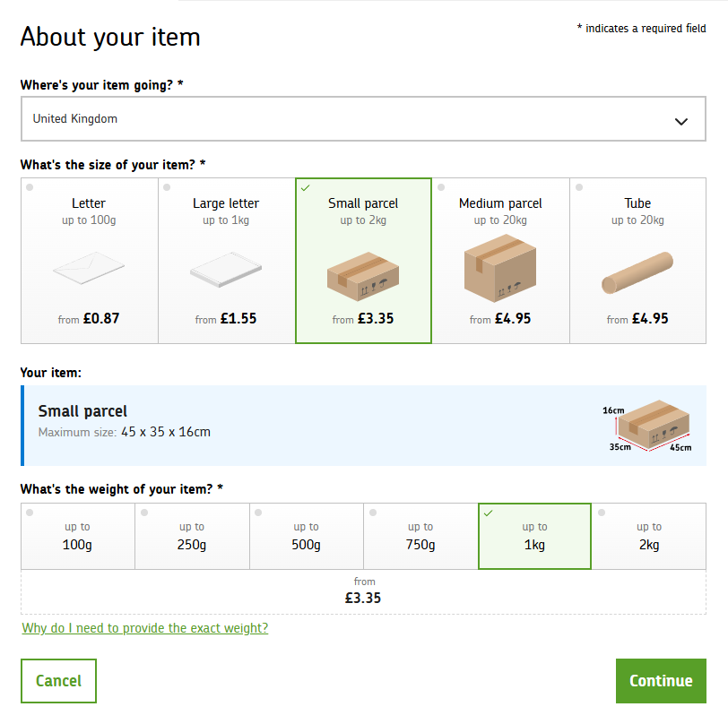
Task: Click the Tube package icon
Action: tap(637, 275)
